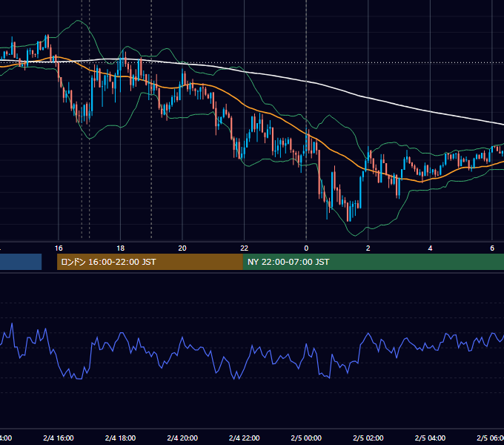
Task: Click the blue session bar left of ロンドン
Action: click(x=21, y=262)
